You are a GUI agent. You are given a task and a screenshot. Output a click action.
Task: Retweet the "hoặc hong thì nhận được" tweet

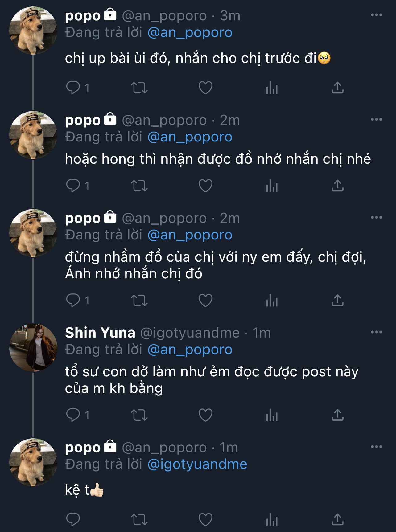[x=139, y=186]
